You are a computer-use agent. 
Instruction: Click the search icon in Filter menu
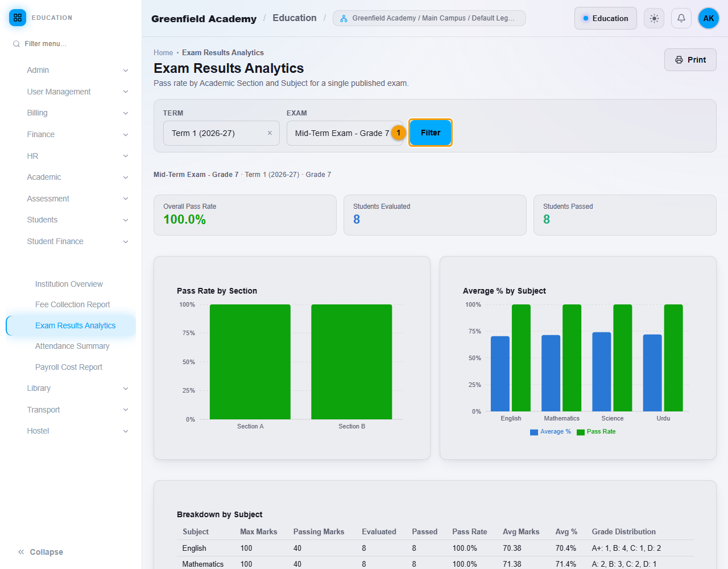16,44
